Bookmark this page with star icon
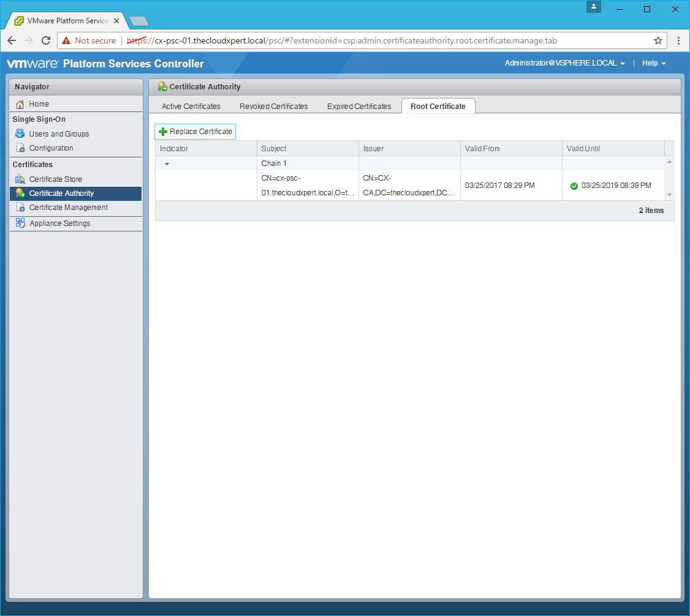This screenshot has width=690, height=616. pos(658,40)
